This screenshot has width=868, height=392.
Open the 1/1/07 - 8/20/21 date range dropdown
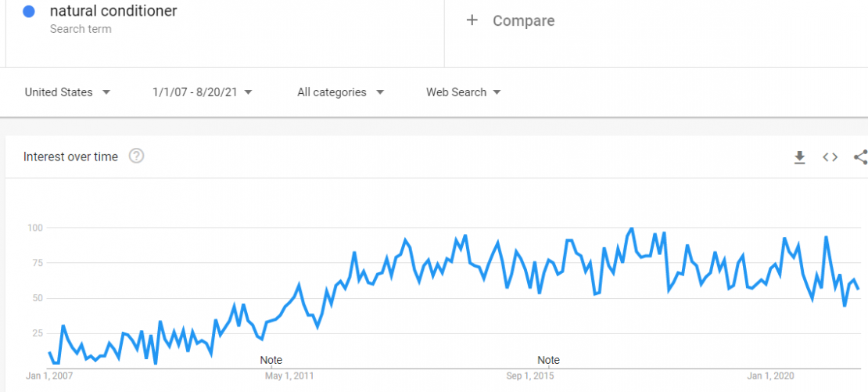pos(203,92)
